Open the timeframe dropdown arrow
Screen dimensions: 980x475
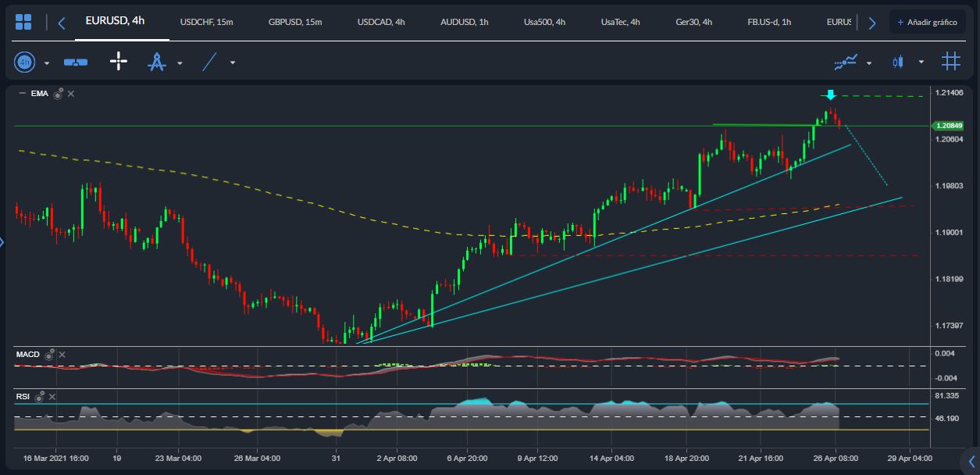[46, 62]
